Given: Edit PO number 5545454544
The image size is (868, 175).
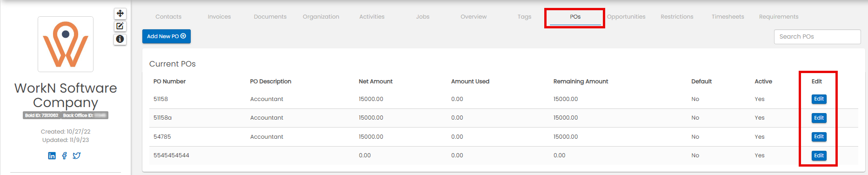Looking at the screenshot, I should (x=819, y=155).
